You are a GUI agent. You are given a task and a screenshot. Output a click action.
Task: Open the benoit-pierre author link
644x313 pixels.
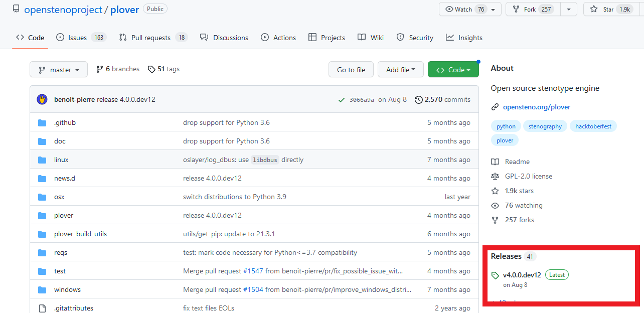pos(74,99)
